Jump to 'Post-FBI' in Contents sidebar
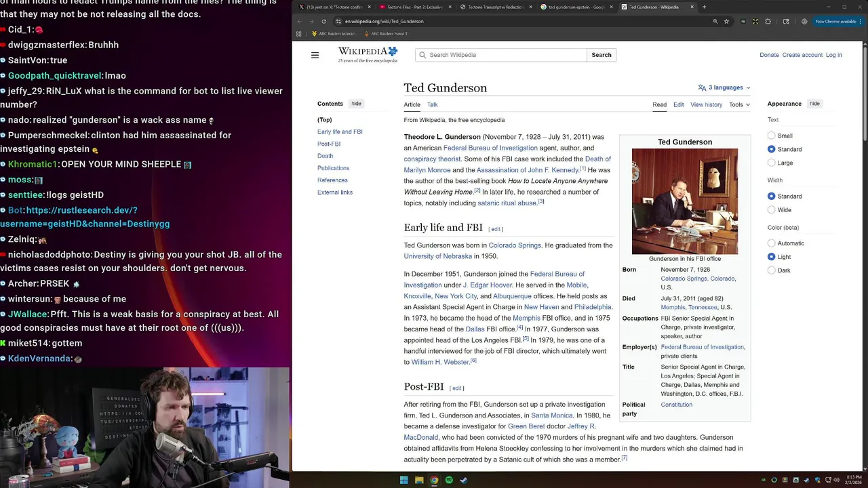 (329, 144)
